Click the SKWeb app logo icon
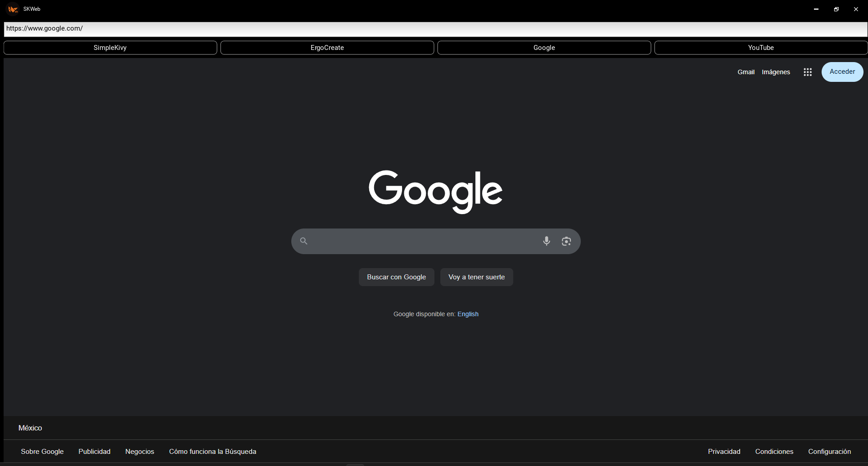 (13, 9)
